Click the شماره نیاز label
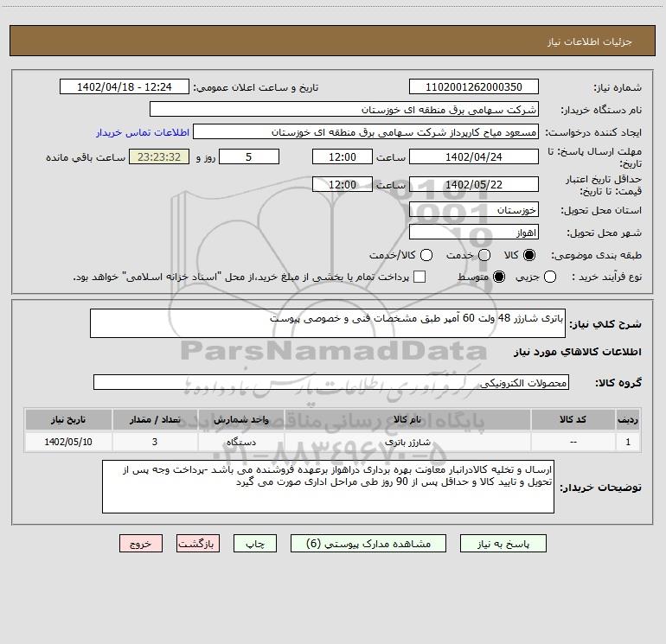This screenshot has width=666, height=644. click(x=618, y=88)
